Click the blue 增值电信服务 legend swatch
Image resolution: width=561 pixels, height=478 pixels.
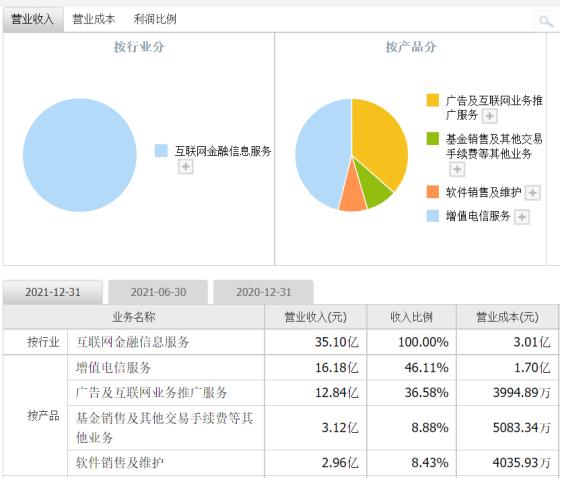tap(433, 216)
